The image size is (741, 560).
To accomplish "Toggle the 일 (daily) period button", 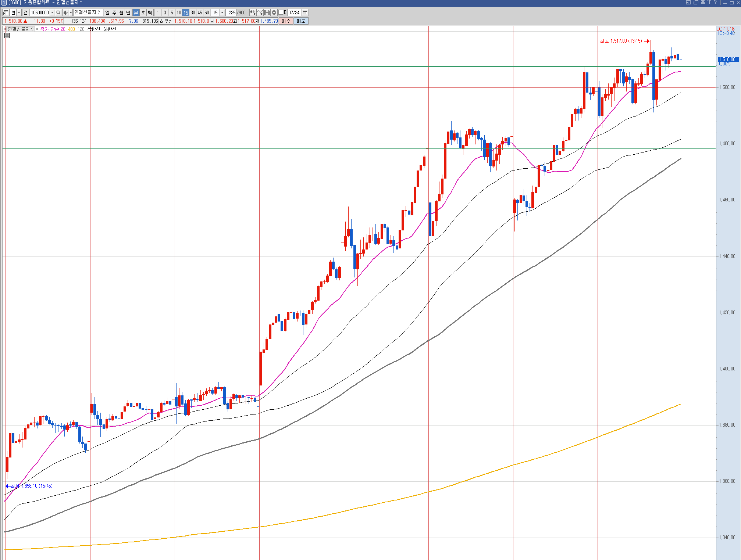I will coord(107,12).
